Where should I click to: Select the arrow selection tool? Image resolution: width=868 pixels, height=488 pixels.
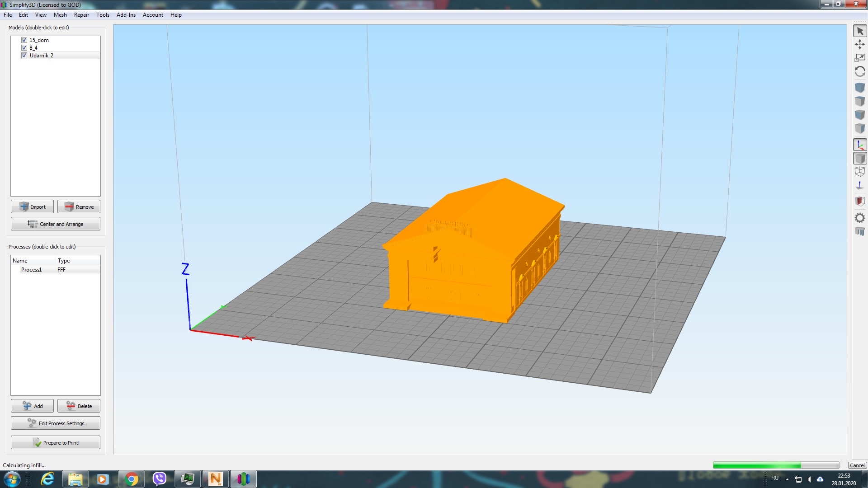(x=860, y=31)
